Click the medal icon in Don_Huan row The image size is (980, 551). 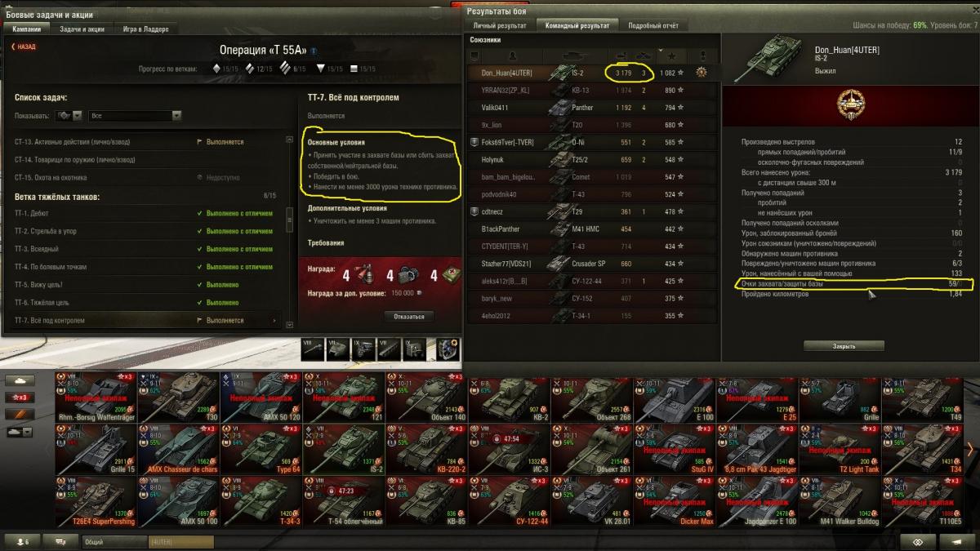click(x=701, y=73)
